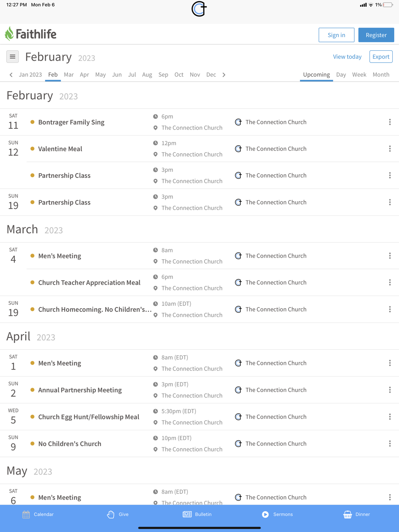Open options for Church Homecoming event

point(390,309)
